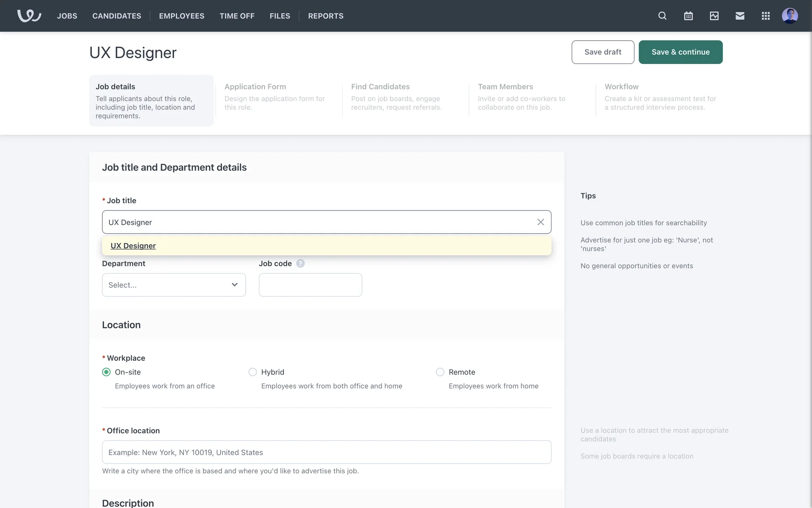Open the search magnifier icon

tap(662, 16)
